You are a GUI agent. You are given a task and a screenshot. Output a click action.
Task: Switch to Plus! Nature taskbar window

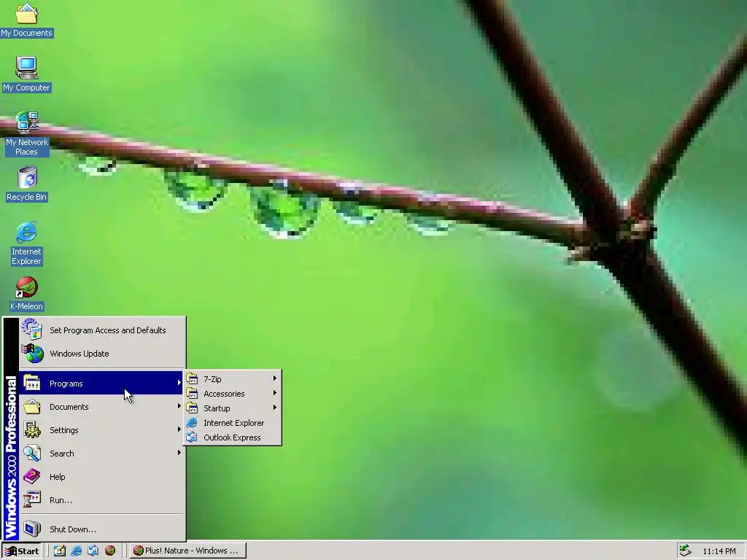[188, 551]
